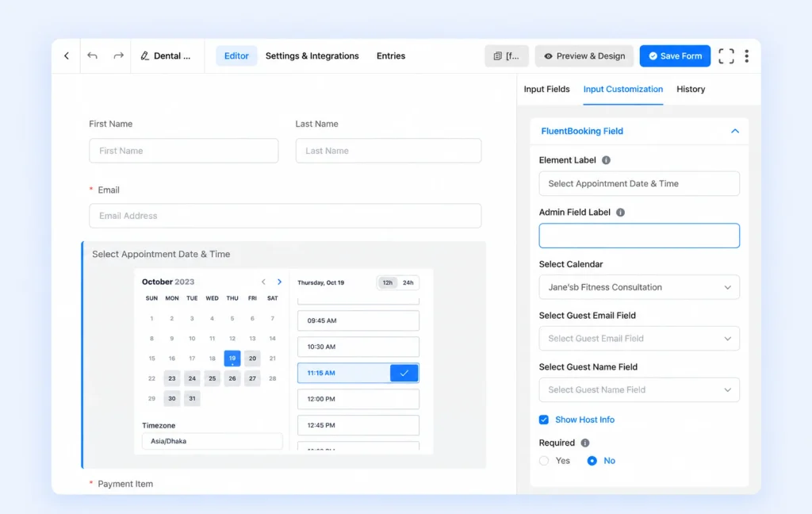This screenshot has height=514, width=812.
Task: Open the History tab
Action: click(691, 89)
